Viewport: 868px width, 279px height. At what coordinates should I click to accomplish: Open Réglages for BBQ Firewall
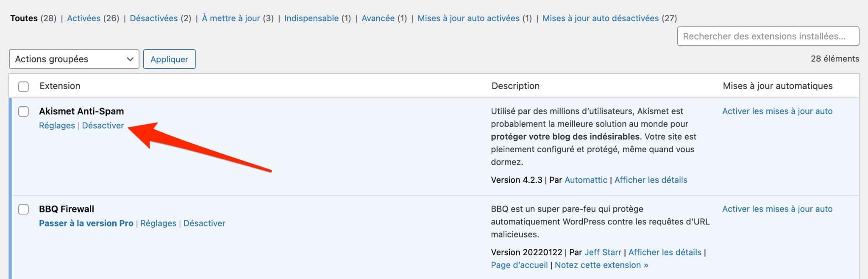[x=158, y=223]
